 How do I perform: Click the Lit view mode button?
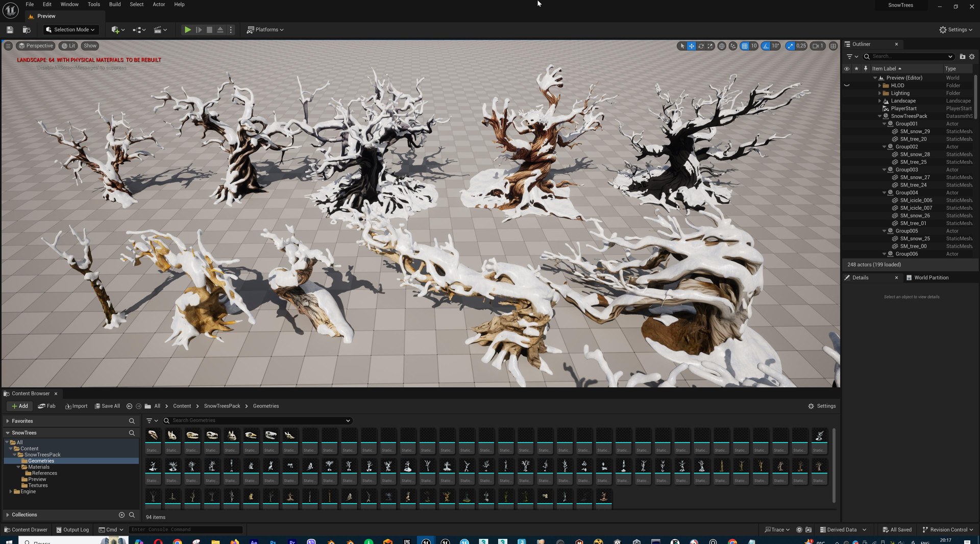coord(68,46)
